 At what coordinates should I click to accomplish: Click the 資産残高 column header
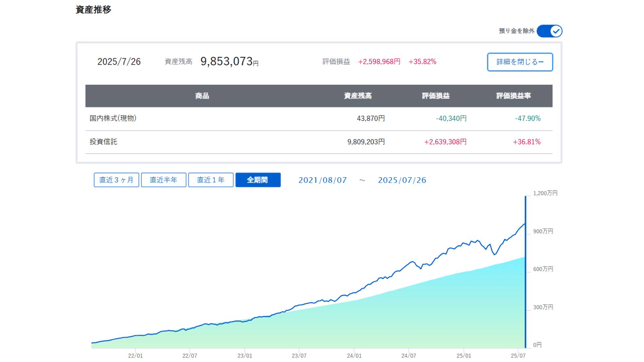pos(358,96)
